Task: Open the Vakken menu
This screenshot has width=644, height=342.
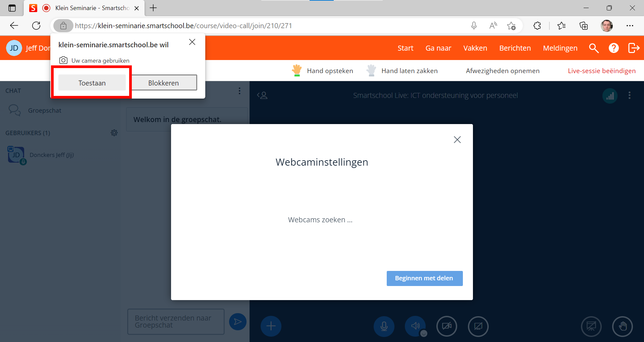Action: click(475, 48)
